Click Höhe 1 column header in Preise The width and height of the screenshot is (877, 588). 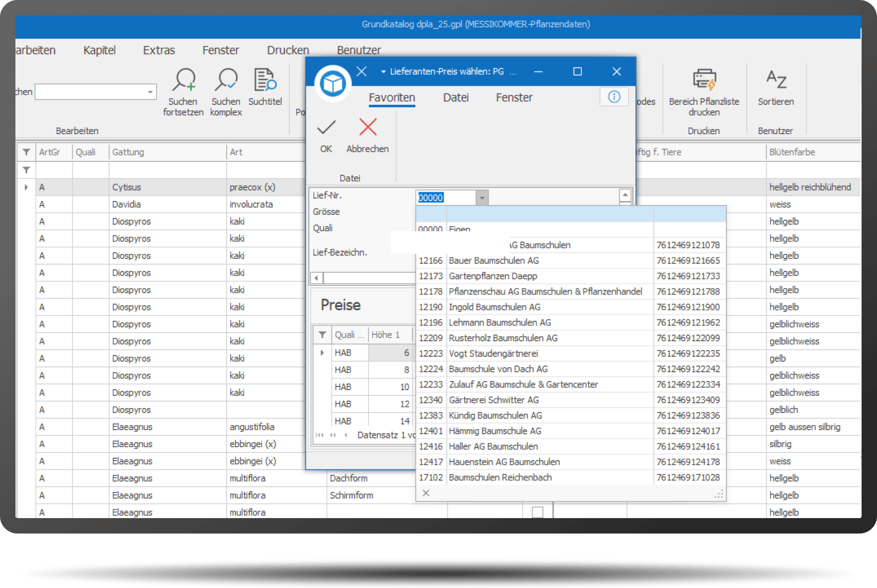click(390, 335)
